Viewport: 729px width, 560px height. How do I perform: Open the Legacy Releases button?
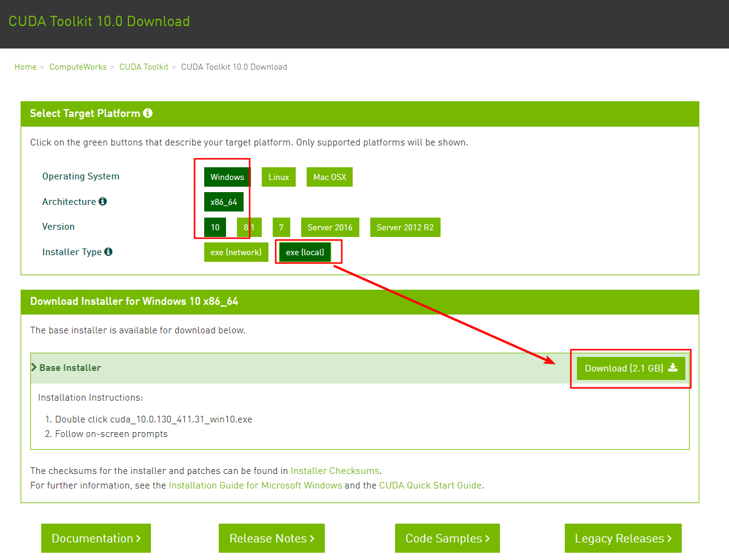pyautogui.click(x=623, y=538)
